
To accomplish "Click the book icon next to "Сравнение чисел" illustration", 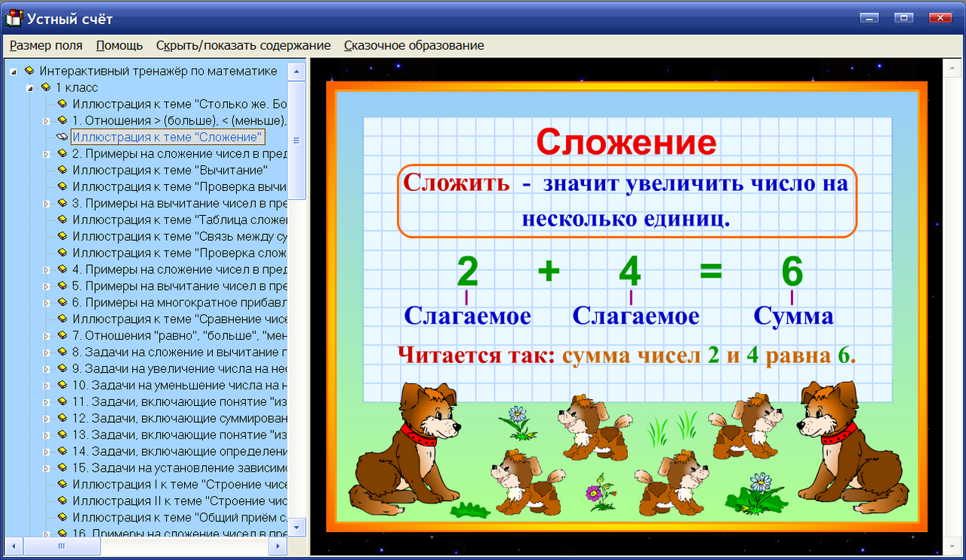I will coord(62,319).
